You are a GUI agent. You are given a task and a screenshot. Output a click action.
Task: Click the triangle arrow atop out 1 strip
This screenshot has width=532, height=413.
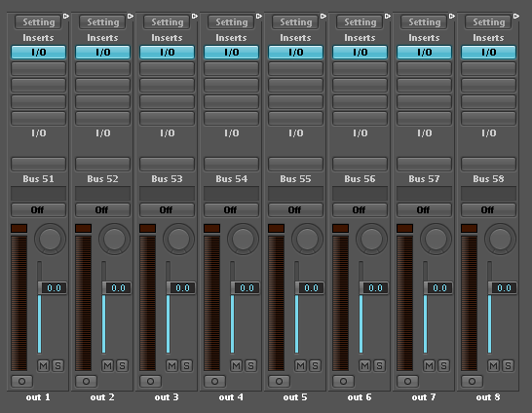point(66,16)
